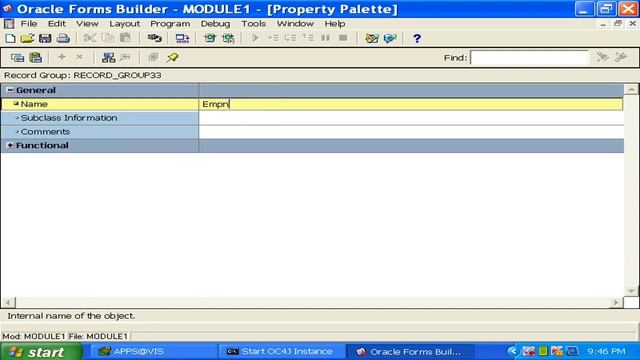
Task: Click the Delete Property x icon
Action: pos(80,57)
